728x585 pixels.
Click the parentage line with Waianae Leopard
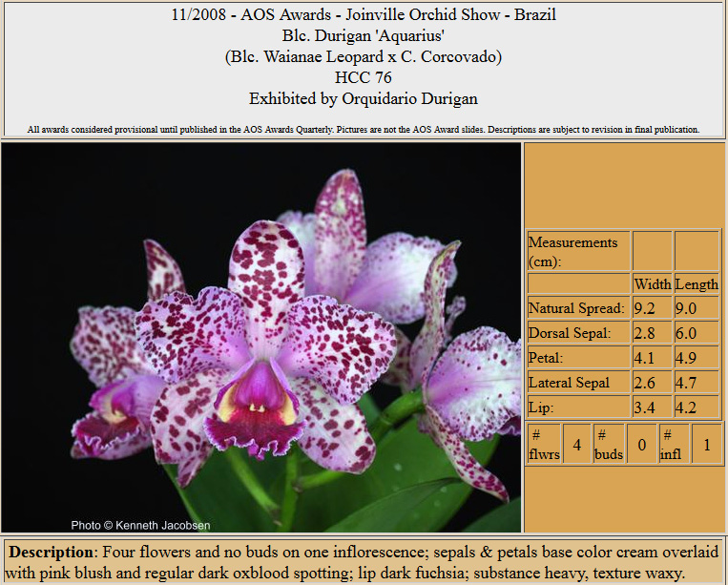(x=364, y=57)
